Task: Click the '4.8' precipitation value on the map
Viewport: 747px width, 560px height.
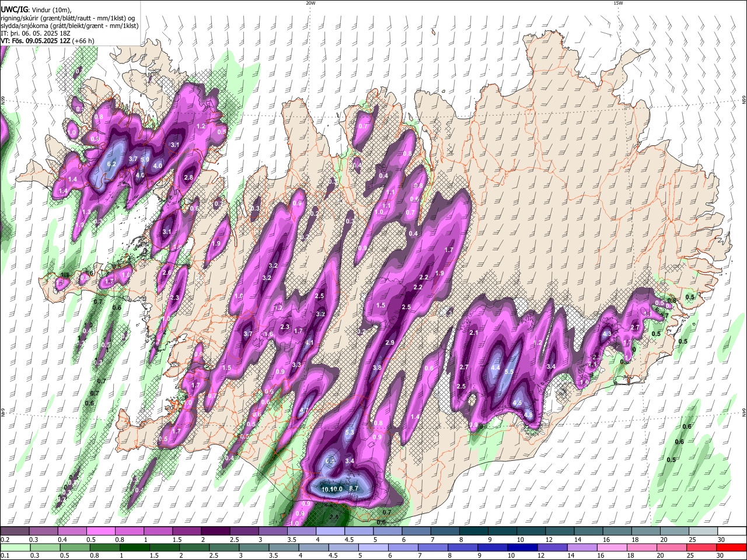Action: pos(529,415)
